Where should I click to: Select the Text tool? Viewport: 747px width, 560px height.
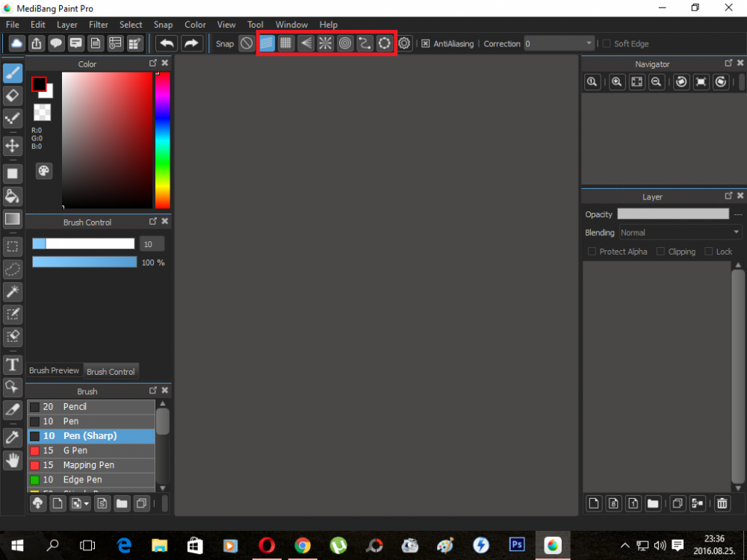tap(13, 364)
